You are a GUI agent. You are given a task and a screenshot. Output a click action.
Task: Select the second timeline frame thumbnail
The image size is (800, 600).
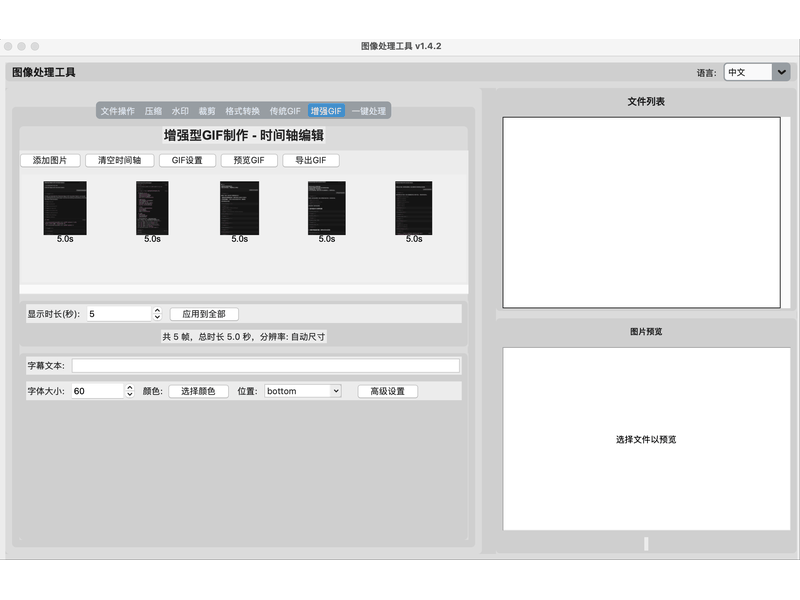[x=152, y=208]
